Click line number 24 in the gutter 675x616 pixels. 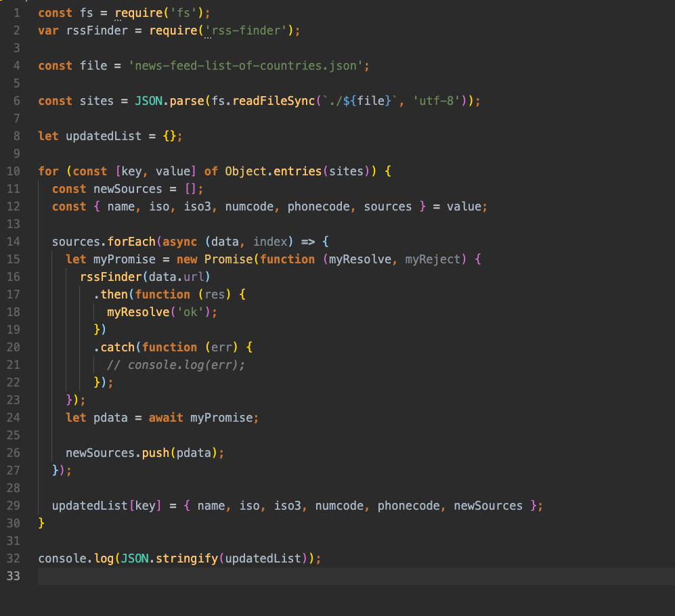pyautogui.click(x=14, y=418)
